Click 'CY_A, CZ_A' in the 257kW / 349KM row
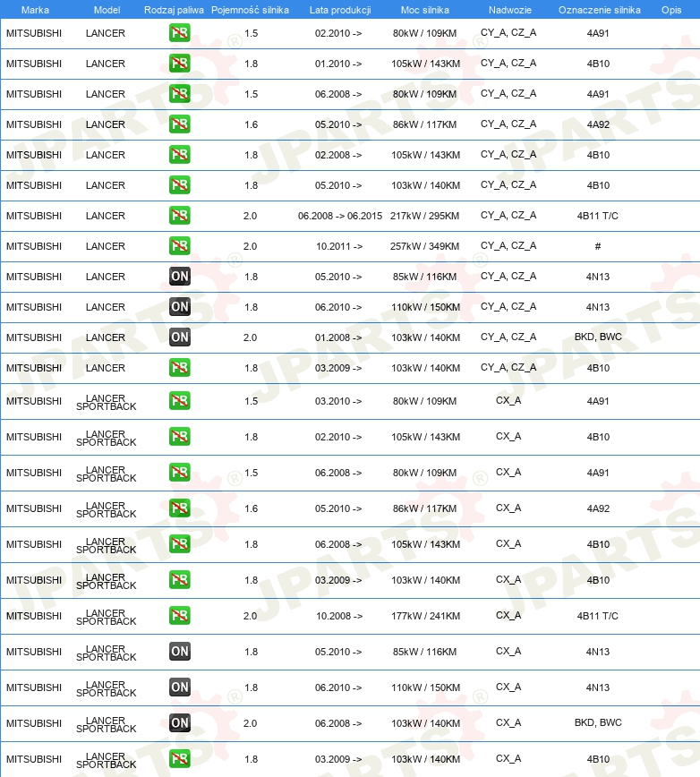This screenshot has height=777, width=700. pos(508,246)
